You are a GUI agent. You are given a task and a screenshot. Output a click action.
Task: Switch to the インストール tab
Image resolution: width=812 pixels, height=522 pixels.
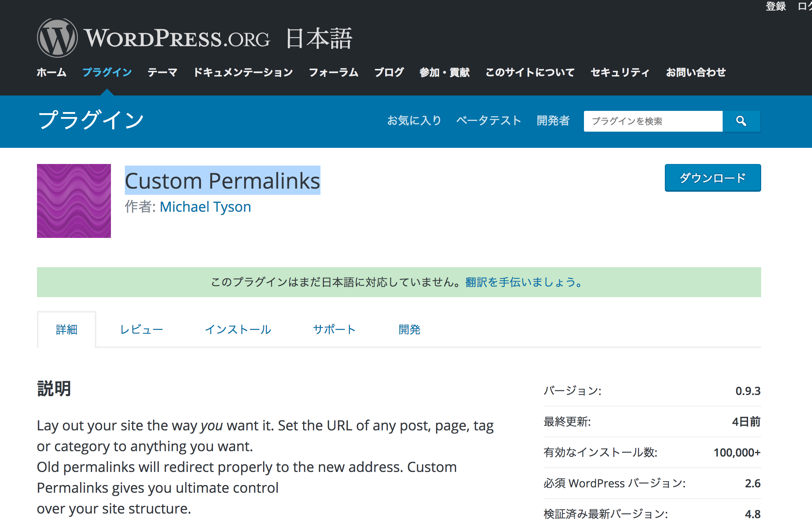tap(238, 330)
